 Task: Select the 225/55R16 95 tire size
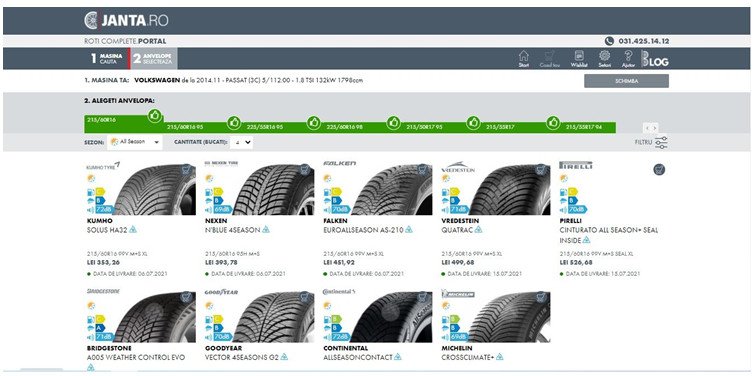[265, 127]
